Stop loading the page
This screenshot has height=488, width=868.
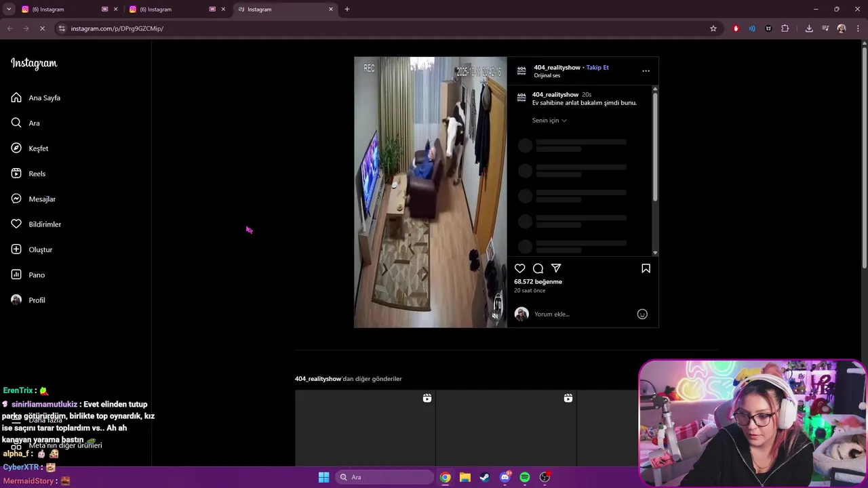tap(42, 28)
